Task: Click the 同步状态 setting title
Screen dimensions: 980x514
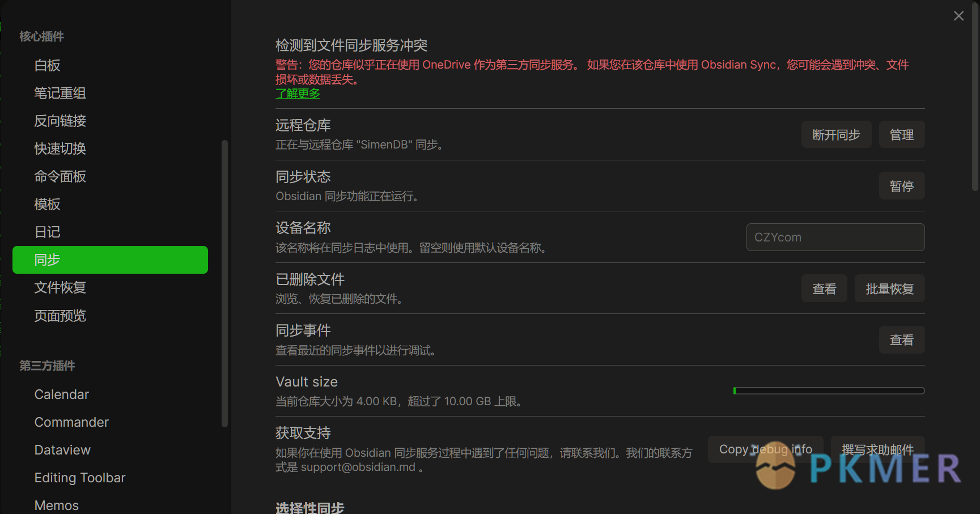Action: coord(303,177)
